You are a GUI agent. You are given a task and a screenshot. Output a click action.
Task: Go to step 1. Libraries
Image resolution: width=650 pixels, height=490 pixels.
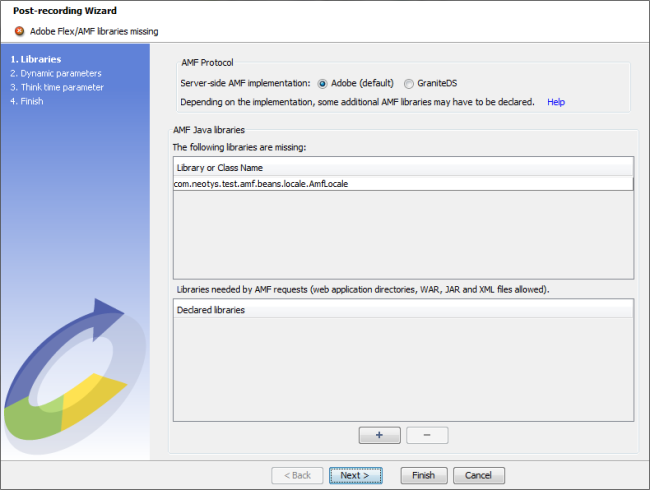(x=35, y=59)
